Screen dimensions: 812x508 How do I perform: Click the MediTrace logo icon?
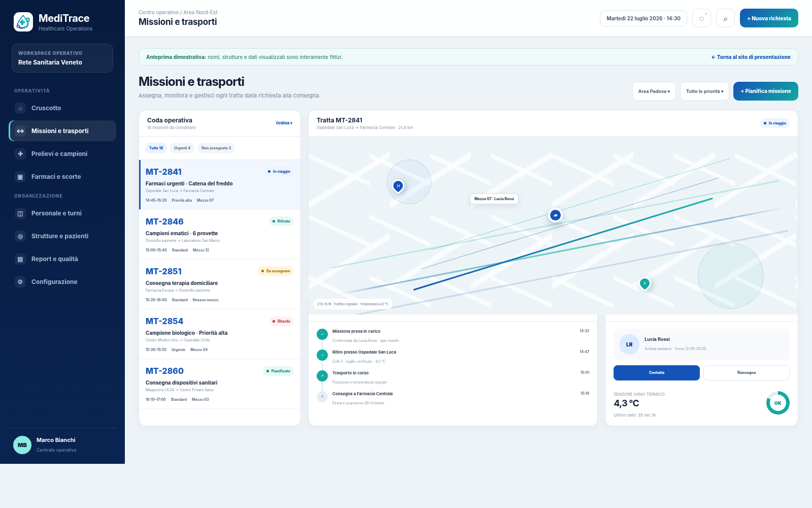(x=23, y=22)
